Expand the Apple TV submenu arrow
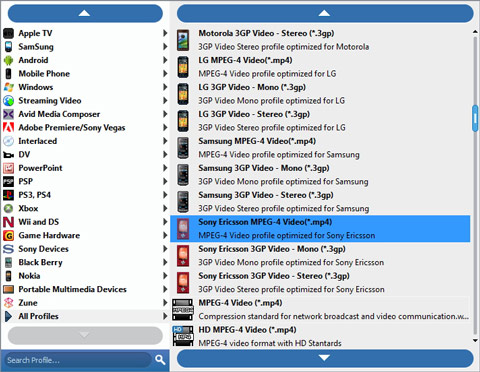Image resolution: width=480 pixels, height=372 pixels. 165,33
